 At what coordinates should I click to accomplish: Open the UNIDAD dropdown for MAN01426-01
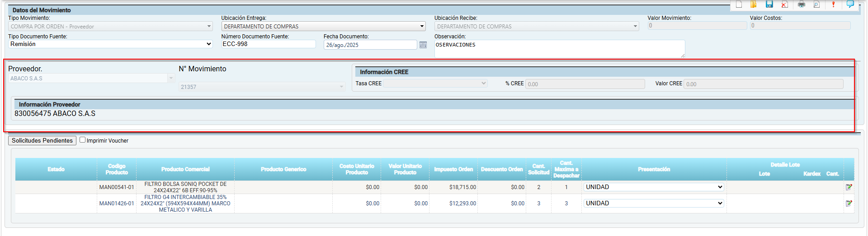tap(654, 204)
